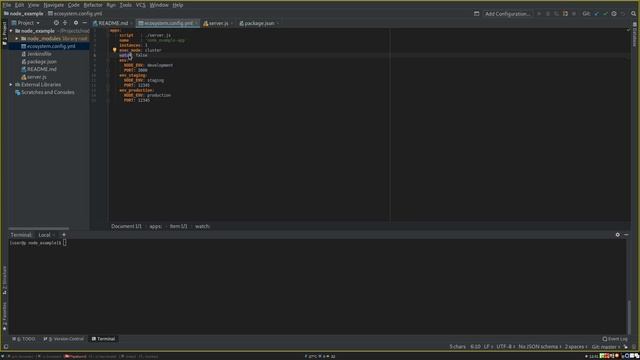Change UTF-8 encoding in status bar
The height and width of the screenshot is (360, 640).
[x=505, y=347]
